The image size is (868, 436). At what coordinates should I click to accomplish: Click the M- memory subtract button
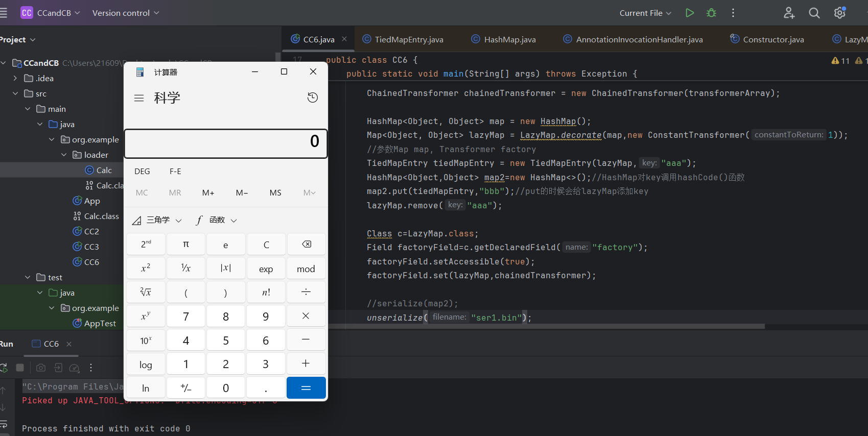(242, 192)
